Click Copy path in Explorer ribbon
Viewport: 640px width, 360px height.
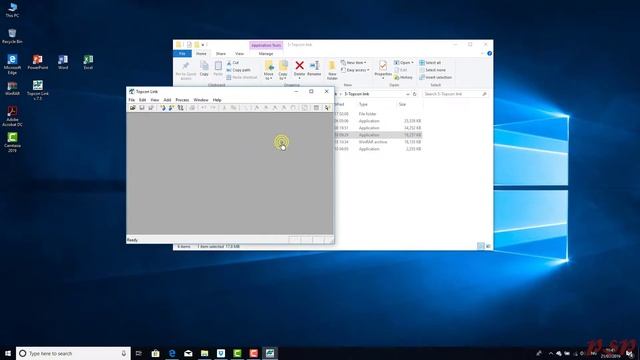point(239,70)
